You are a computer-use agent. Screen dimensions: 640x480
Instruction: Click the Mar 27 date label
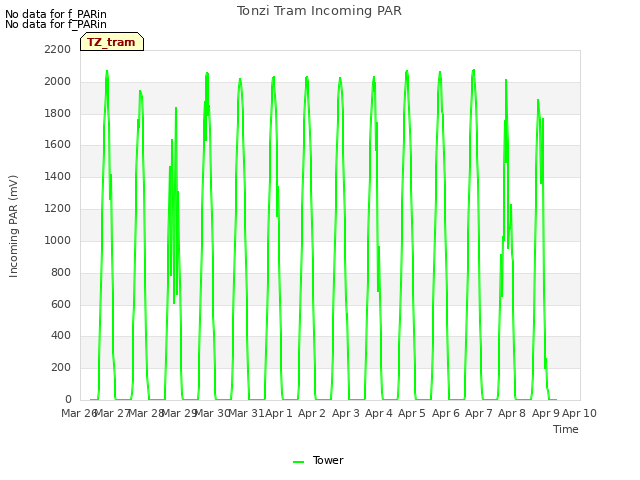[x=112, y=413]
